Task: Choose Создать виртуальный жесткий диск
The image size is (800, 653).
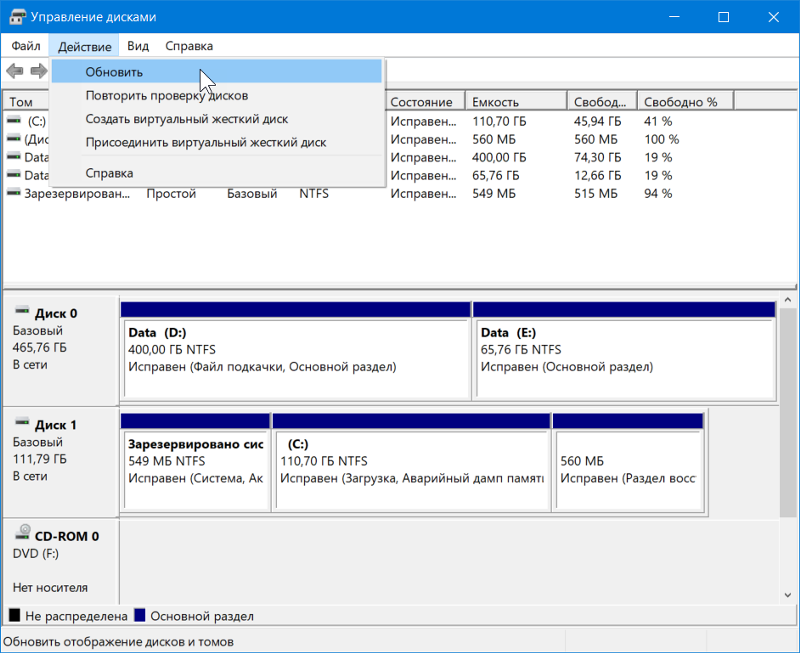Action: click(x=216, y=119)
